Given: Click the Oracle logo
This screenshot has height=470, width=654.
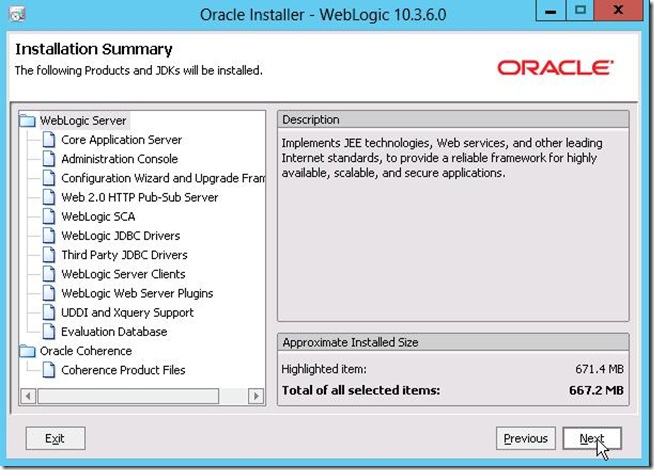Looking at the screenshot, I should click(x=555, y=68).
